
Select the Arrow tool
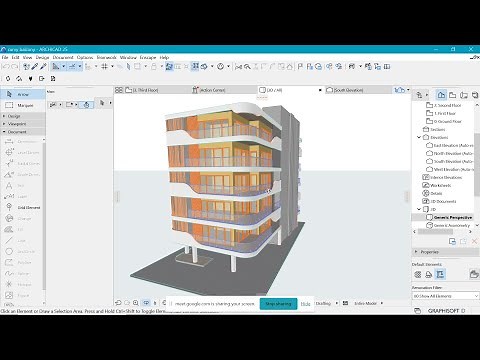pyautogui.click(x=22, y=94)
